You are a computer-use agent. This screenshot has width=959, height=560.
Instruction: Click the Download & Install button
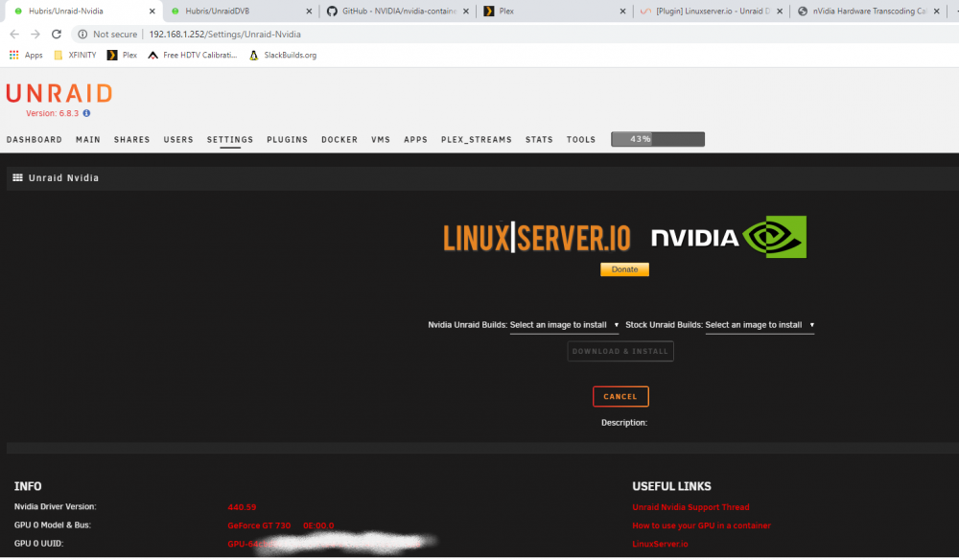click(x=620, y=352)
